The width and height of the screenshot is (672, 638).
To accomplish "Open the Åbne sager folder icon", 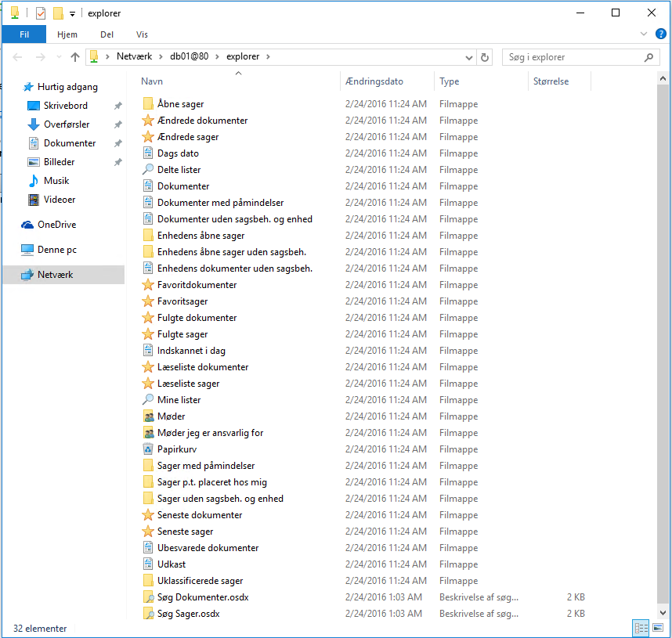I will click(x=148, y=103).
